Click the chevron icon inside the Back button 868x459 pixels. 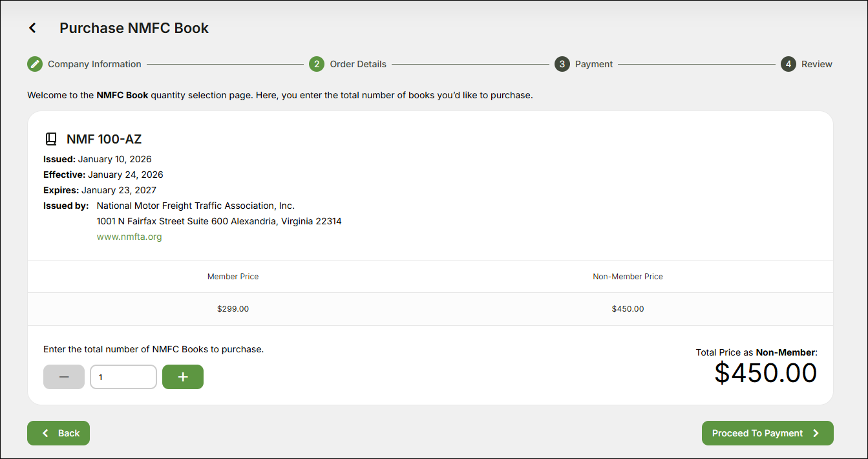(45, 433)
